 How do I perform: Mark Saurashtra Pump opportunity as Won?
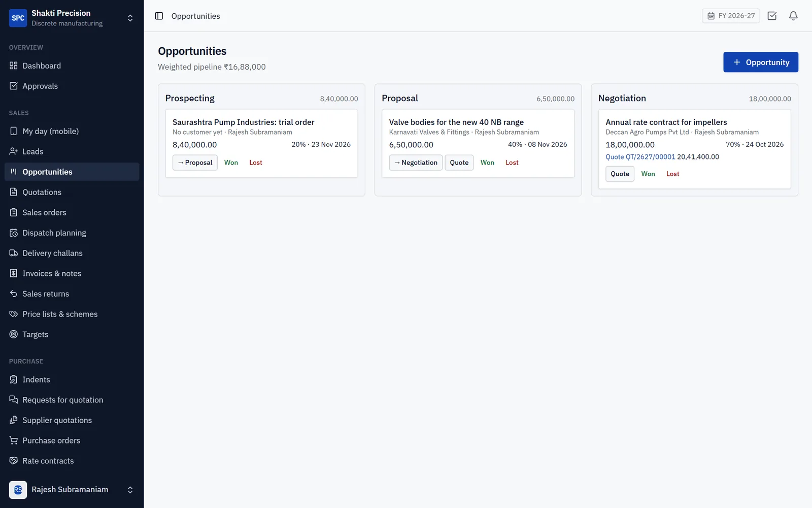tap(231, 163)
